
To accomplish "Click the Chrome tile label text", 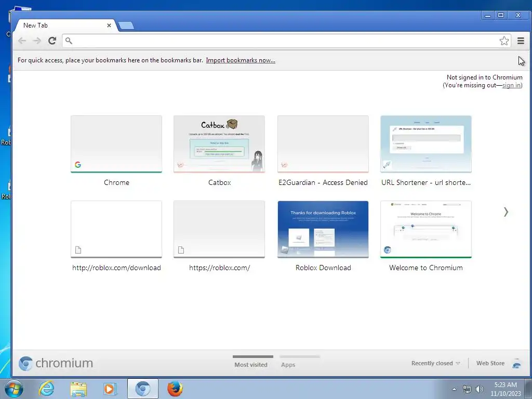I will coord(116,182).
